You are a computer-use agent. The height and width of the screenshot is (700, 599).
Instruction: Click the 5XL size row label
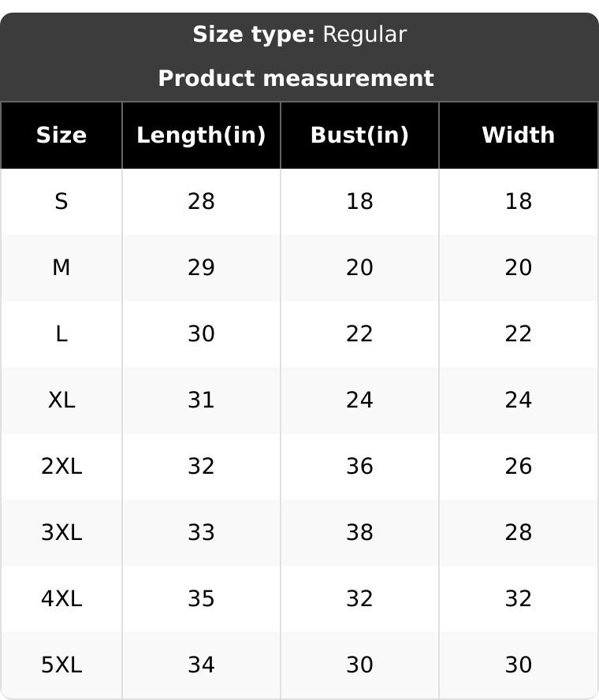[61, 665]
